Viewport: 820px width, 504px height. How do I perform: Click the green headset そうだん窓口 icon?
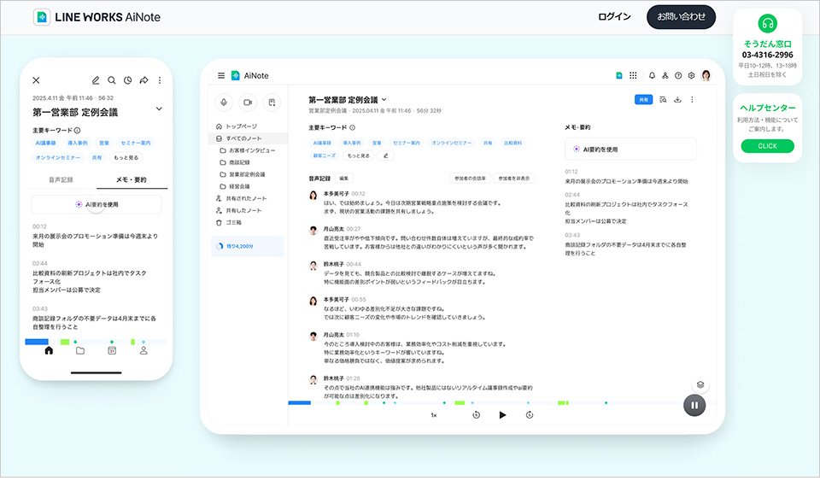coord(768,24)
